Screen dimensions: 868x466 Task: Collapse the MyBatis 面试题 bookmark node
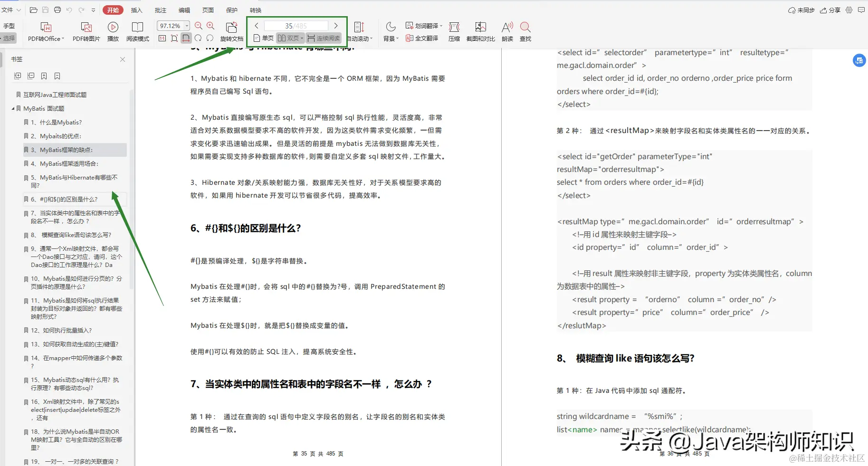point(13,108)
